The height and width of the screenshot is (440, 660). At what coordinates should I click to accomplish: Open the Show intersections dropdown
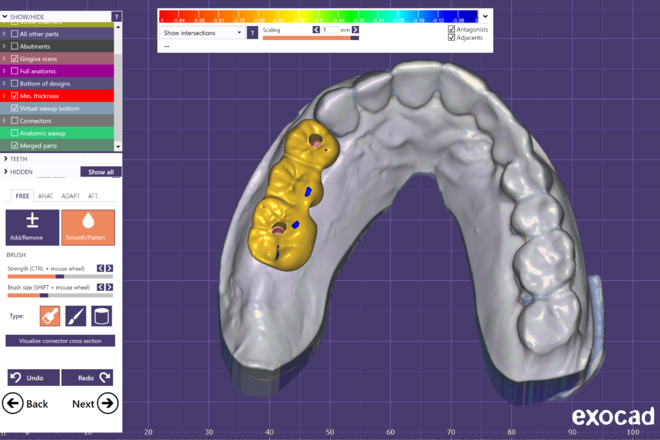pos(203,33)
